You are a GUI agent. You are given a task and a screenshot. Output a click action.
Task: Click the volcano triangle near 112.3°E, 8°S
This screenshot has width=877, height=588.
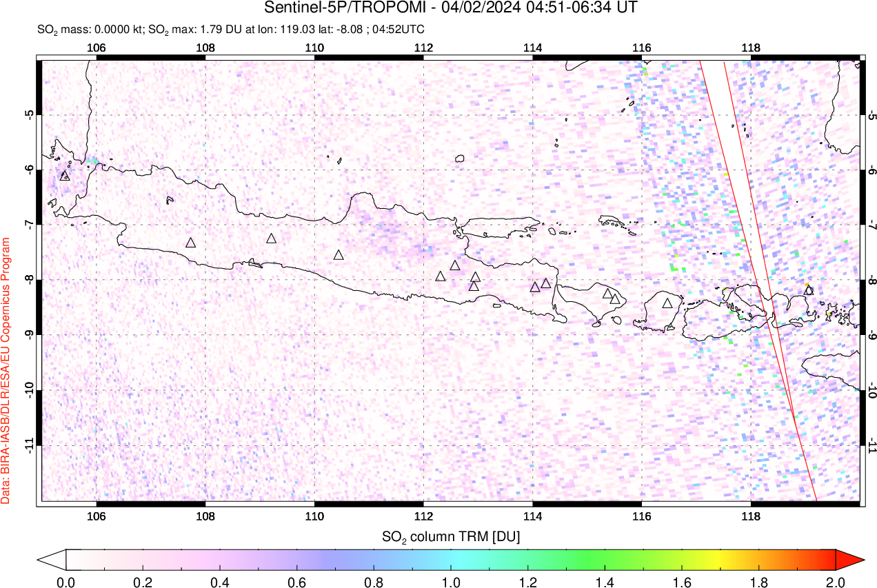(441, 276)
